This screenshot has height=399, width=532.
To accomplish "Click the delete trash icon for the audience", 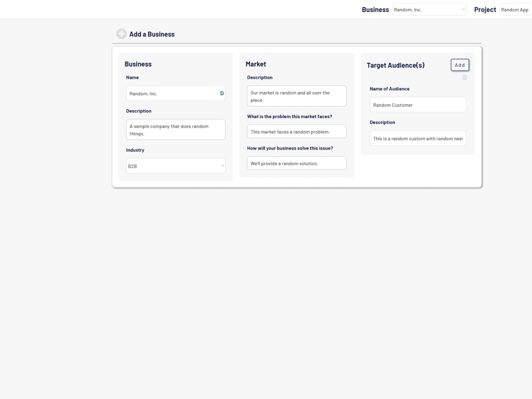I will [464, 77].
